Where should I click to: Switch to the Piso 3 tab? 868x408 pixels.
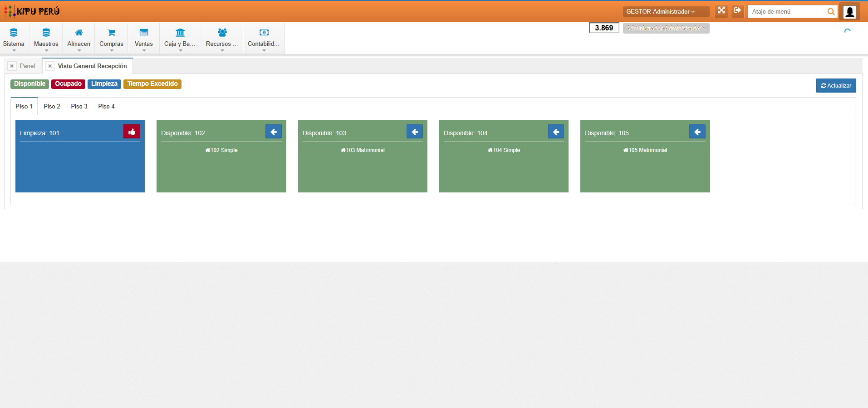click(x=79, y=106)
